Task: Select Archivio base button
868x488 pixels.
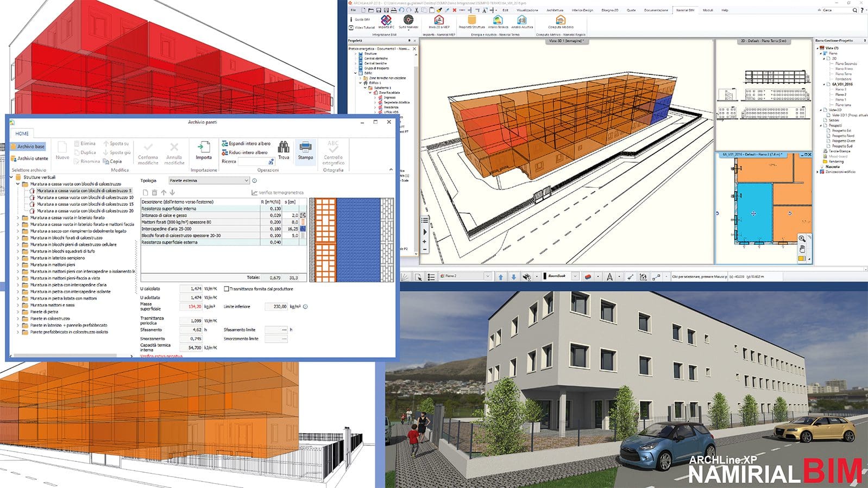Action: [x=28, y=147]
